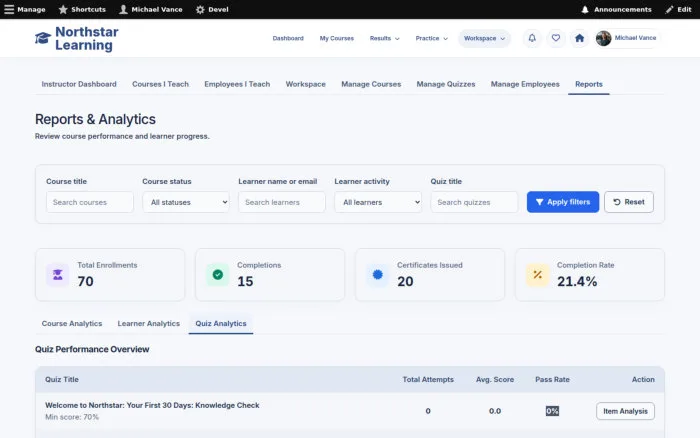Click Michael Vance profile avatar
This screenshot has height=438, width=700.
point(603,38)
